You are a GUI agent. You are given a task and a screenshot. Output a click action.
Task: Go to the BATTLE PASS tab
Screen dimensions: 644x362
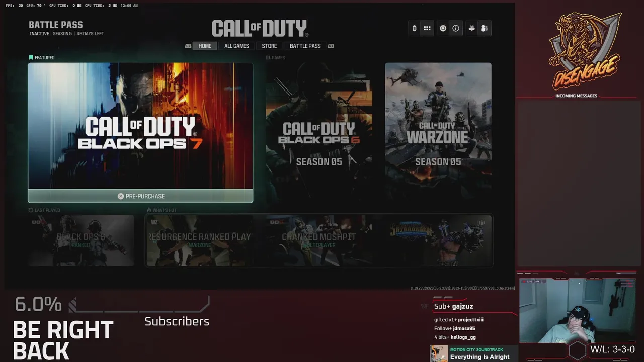(305, 46)
